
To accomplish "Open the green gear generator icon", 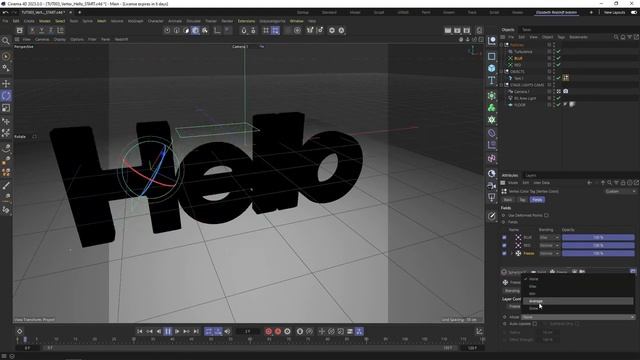I will pyautogui.click(x=491, y=120).
